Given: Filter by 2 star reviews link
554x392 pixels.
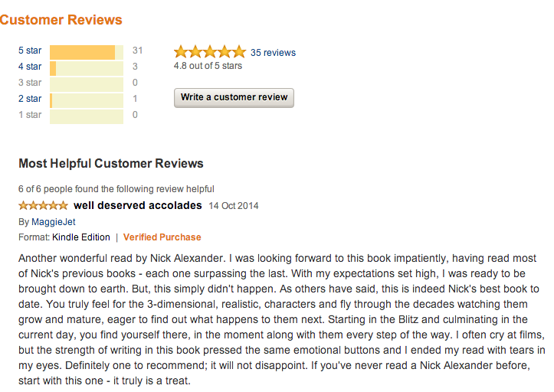Looking at the screenshot, I should 30,99.
